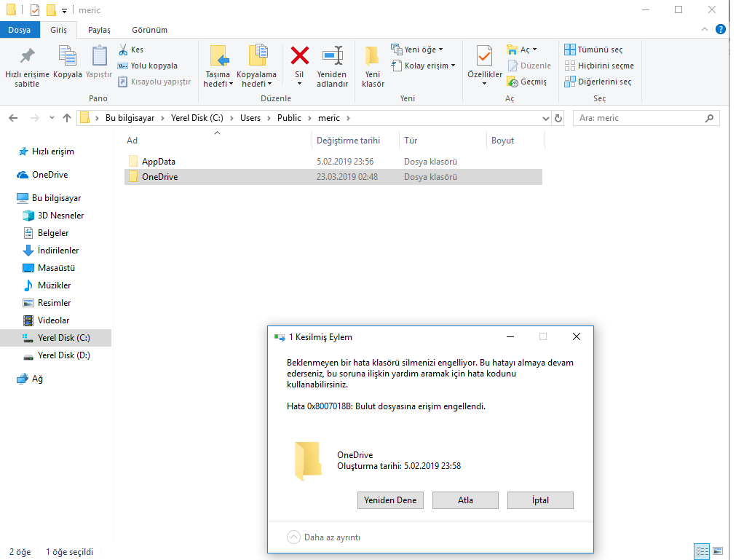Viewport: 736px width, 560px height.
Task: Click the red Sil delete icon
Action: click(x=299, y=56)
